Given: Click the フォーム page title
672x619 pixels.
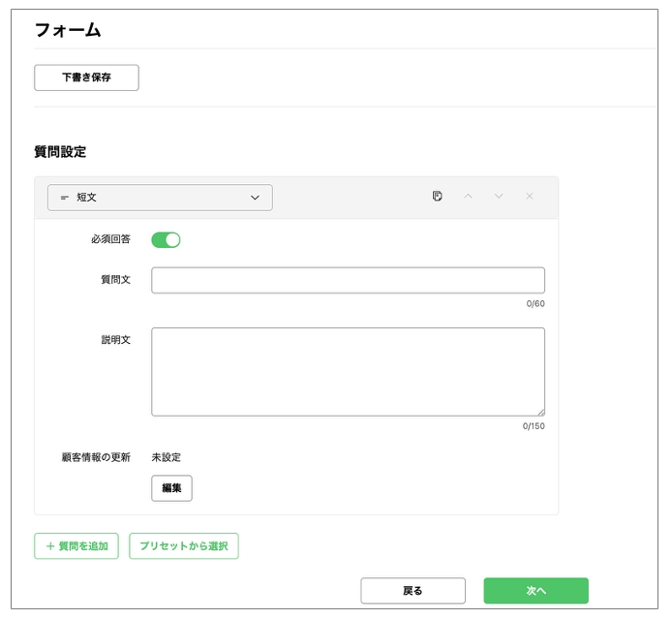Looking at the screenshot, I should (x=68, y=30).
